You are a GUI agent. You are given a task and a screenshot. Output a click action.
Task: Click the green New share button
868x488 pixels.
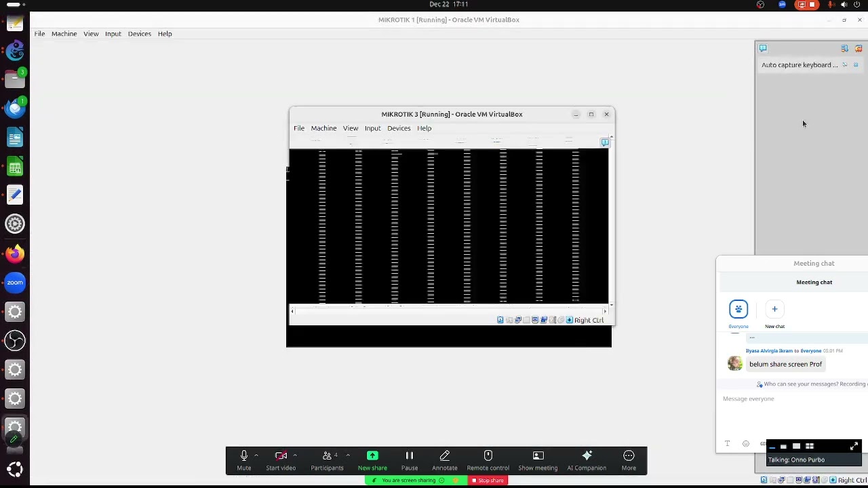click(372, 460)
